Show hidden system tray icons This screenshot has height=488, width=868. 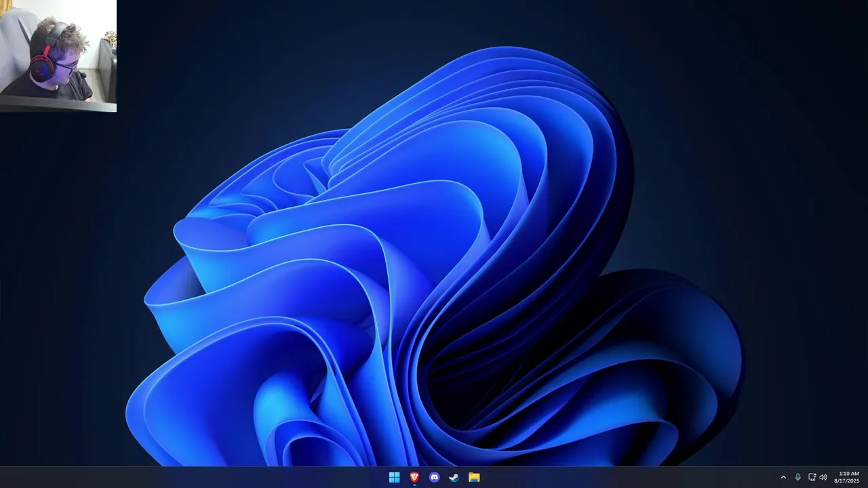click(x=783, y=477)
